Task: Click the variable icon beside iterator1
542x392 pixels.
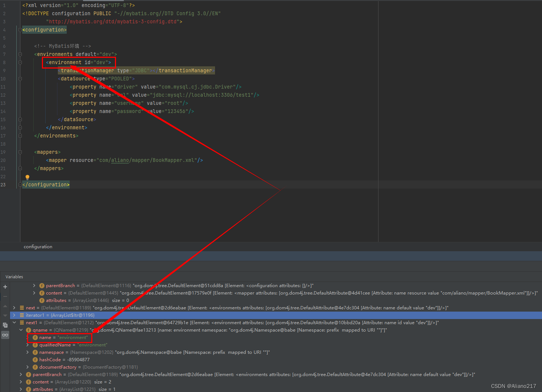Action: 22,315
